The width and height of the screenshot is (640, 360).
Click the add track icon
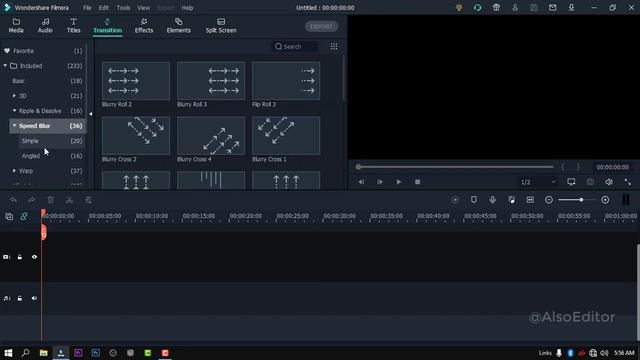point(9,216)
